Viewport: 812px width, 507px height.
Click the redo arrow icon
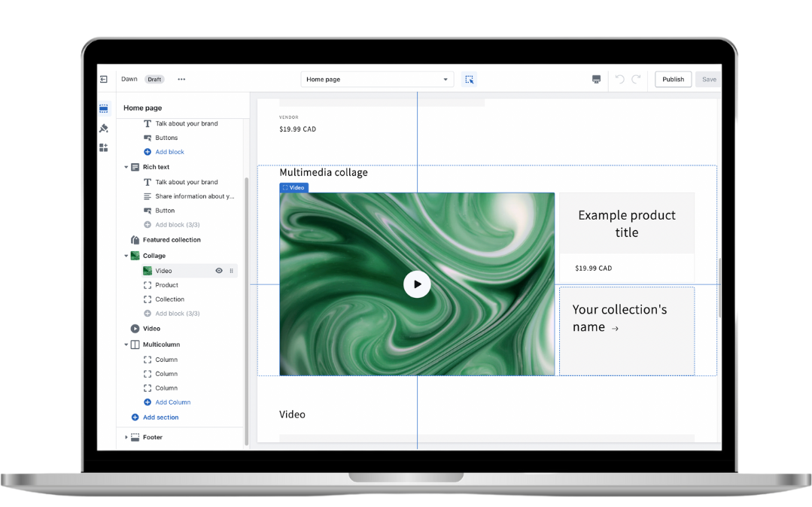[636, 79]
